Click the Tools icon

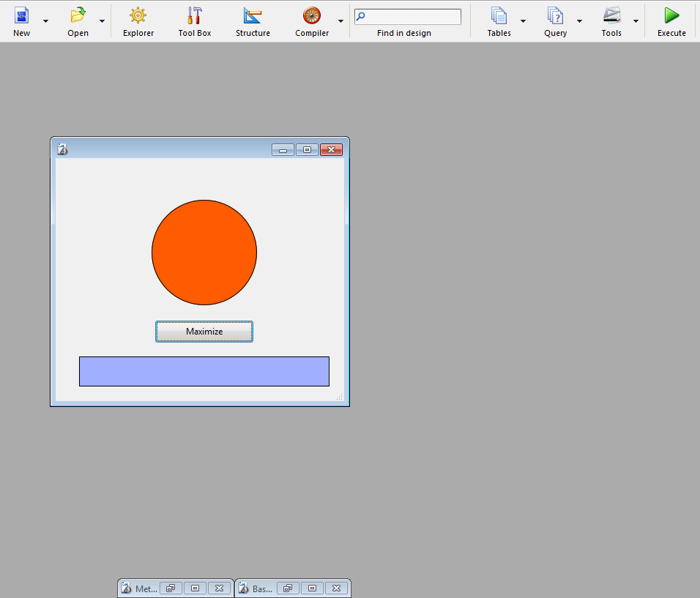(611, 16)
